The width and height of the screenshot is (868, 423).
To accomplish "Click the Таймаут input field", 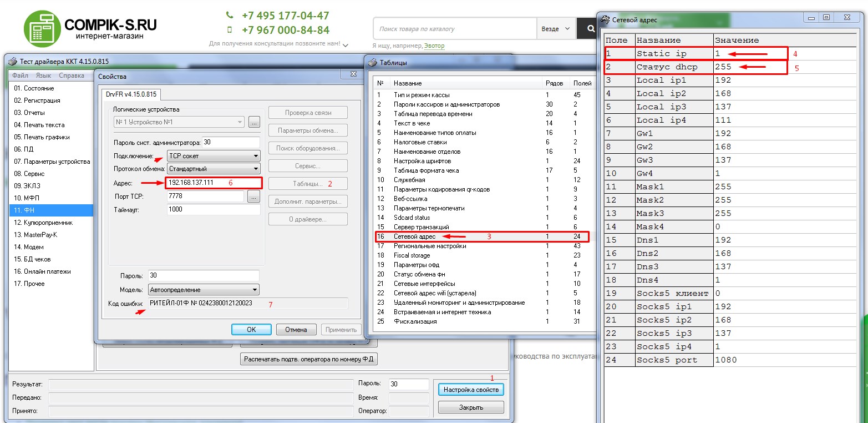I will tap(214, 209).
